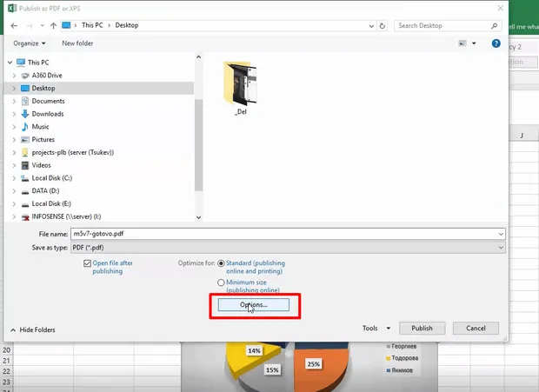539x392 pixels.
Task: Open the Save as type dropdown
Action: pos(288,248)
